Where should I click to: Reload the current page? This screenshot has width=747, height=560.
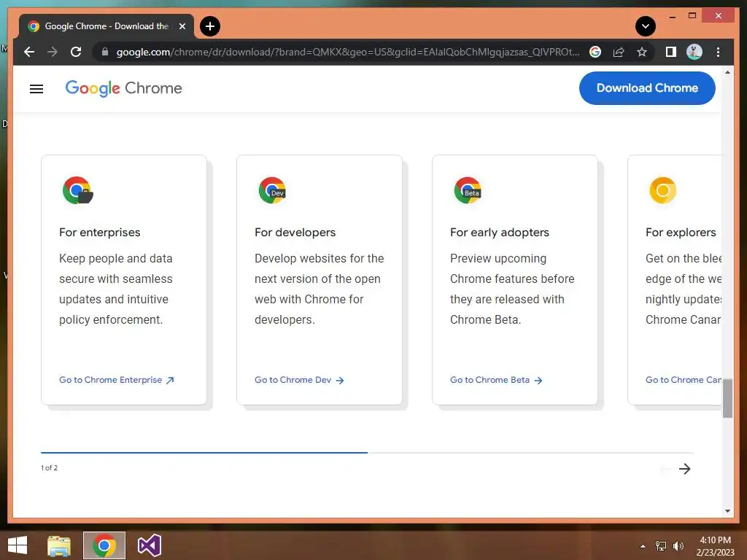pos(76,52)
